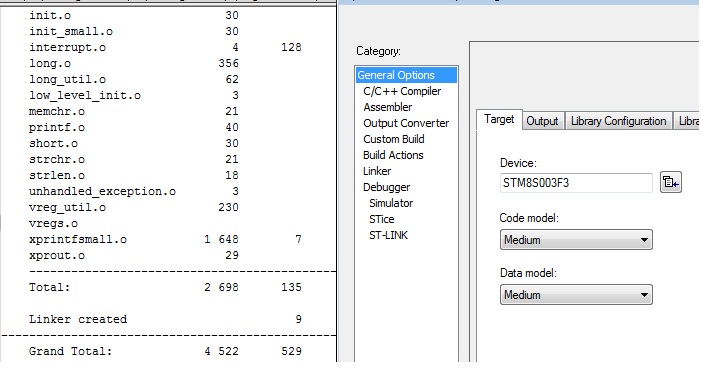Click the vregs.o entry
Image resolution: width=701 pixels, height=384 pixels.
[x=53, y=224]
